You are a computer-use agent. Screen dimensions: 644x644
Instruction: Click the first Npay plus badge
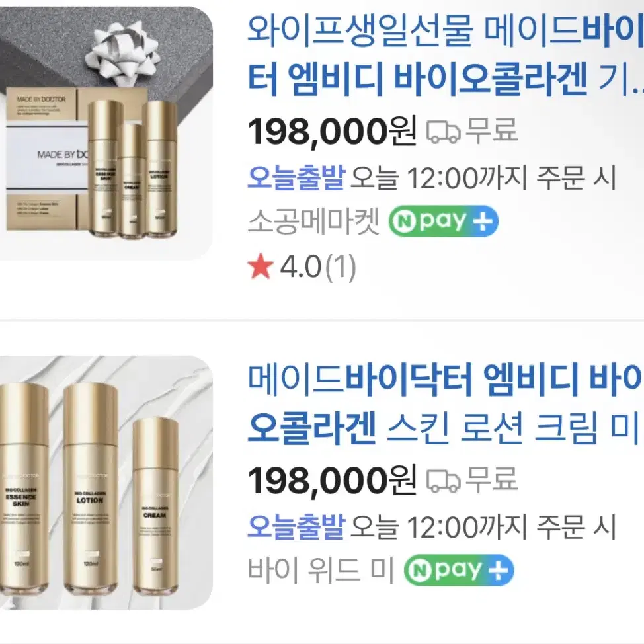pyautogui.click(x=443, y=221)
